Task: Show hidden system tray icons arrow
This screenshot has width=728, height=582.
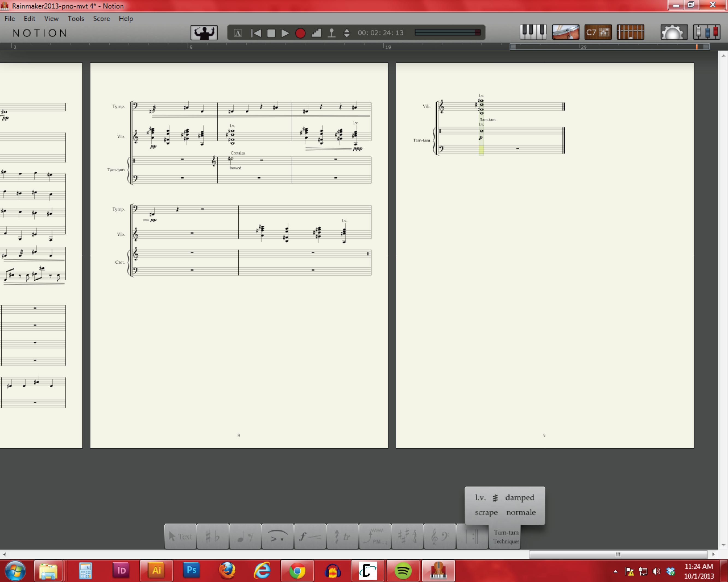Action: (616, 571)
